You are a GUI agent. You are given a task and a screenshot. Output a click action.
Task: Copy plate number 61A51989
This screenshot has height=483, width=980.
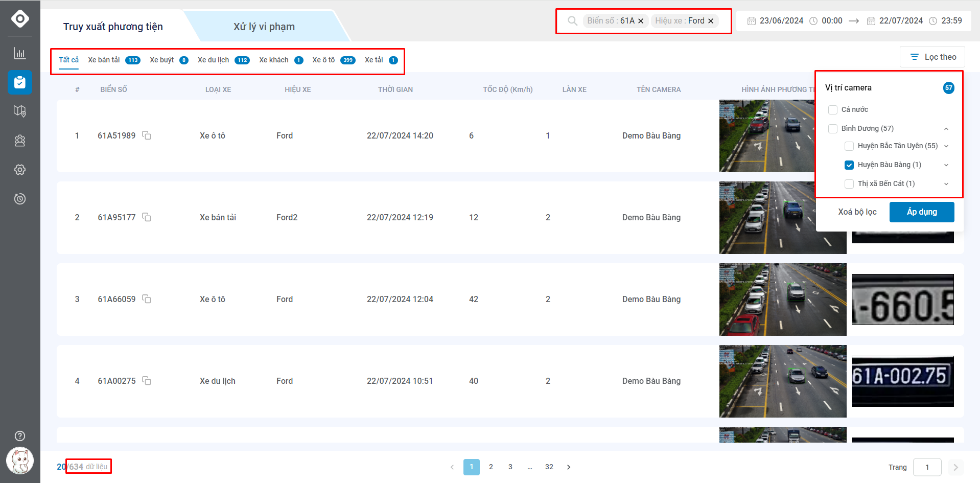[x=147, y=135]
